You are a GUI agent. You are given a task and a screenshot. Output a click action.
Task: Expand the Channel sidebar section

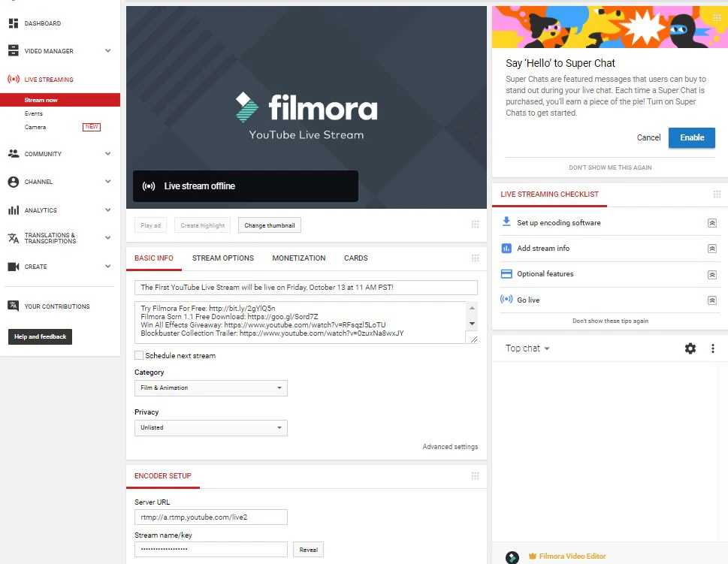107,182
